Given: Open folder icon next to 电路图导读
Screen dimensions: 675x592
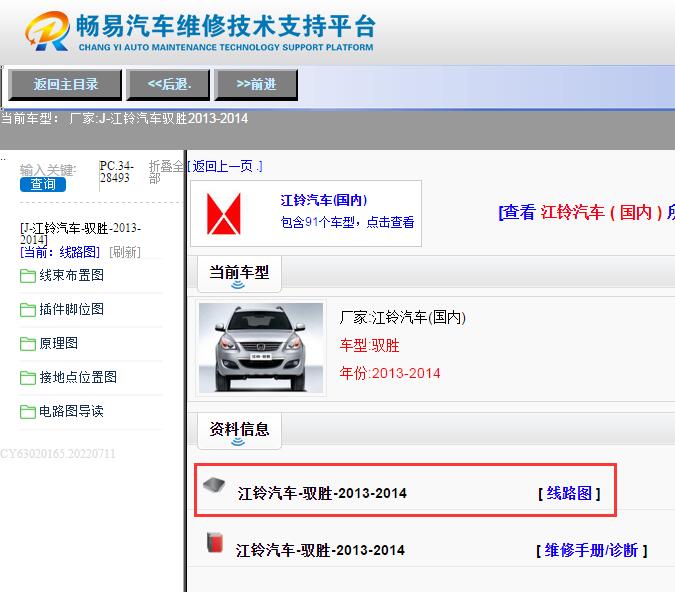Looking at the screenshot, I should click(28, 412).
